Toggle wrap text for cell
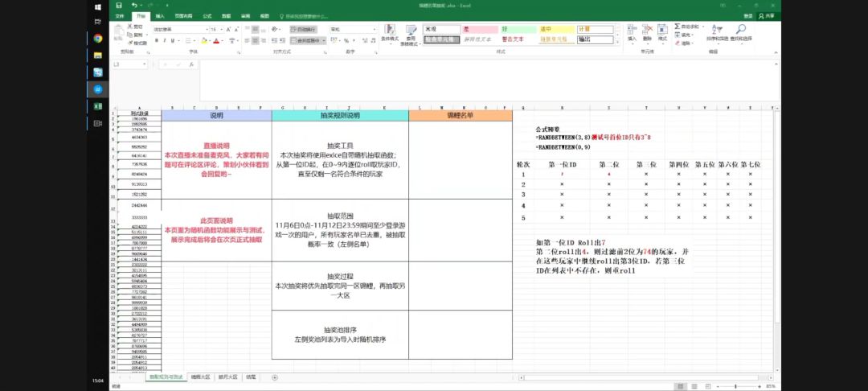This screenshot has width=868, height=391. pyautogui.click(x=304, y=29)
